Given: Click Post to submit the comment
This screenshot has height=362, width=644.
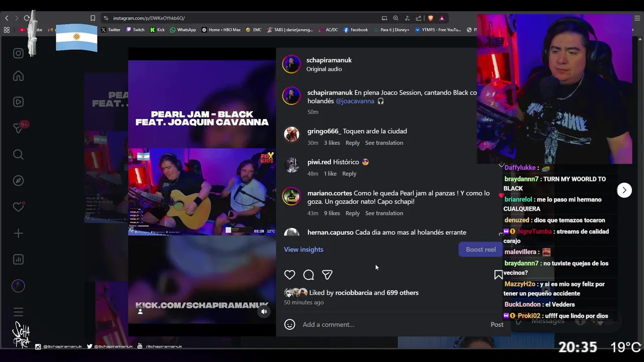Looking at the screenshot, I should click(497, 324).
